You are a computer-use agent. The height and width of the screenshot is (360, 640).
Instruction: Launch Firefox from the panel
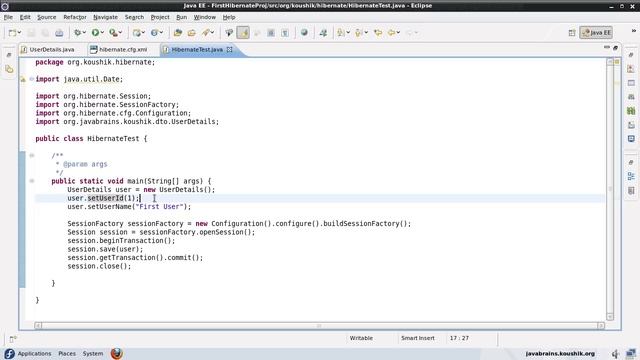coord(117,353)
